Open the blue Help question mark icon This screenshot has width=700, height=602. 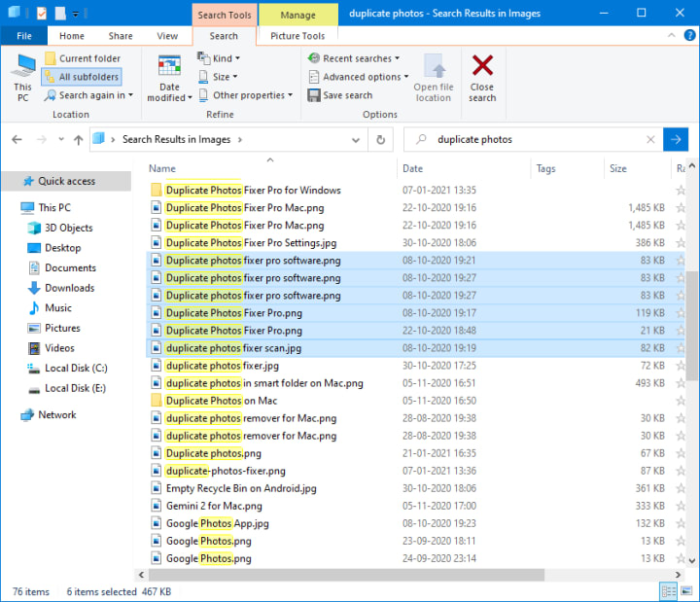click(x=689, y=35)
